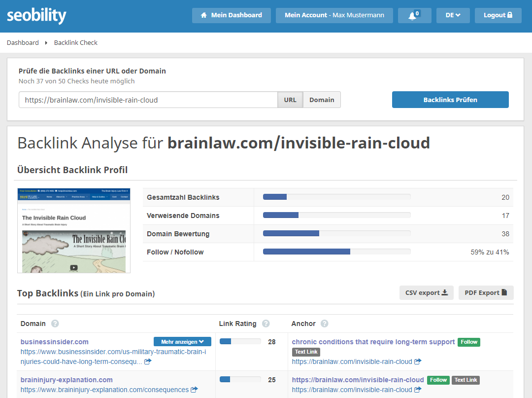Select referring domains value 17
Viewport: 532px width, 398px height.
505,216
